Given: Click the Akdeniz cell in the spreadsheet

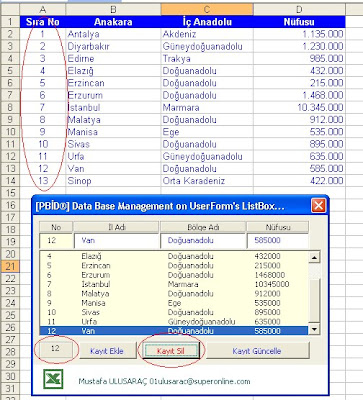Looking at the screenshot, I should (207, 34).
